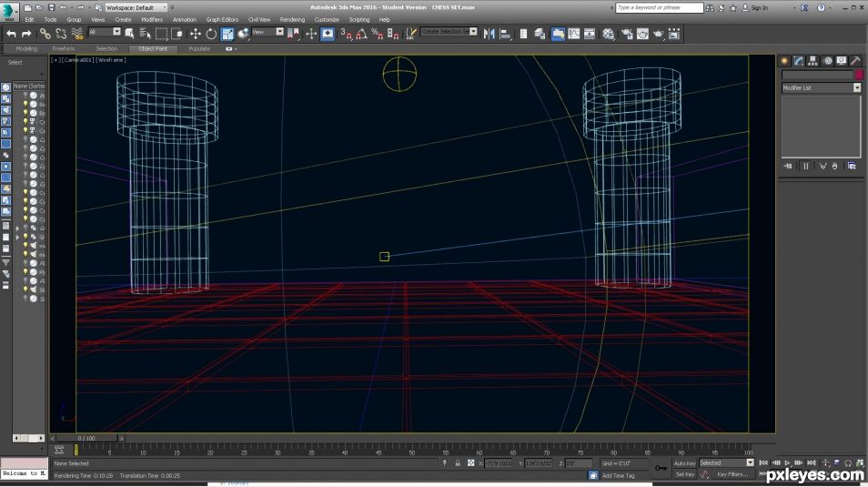Open the Rendered Frame Window icon
Screen dimensions: 868x487
tap(642, 35)
